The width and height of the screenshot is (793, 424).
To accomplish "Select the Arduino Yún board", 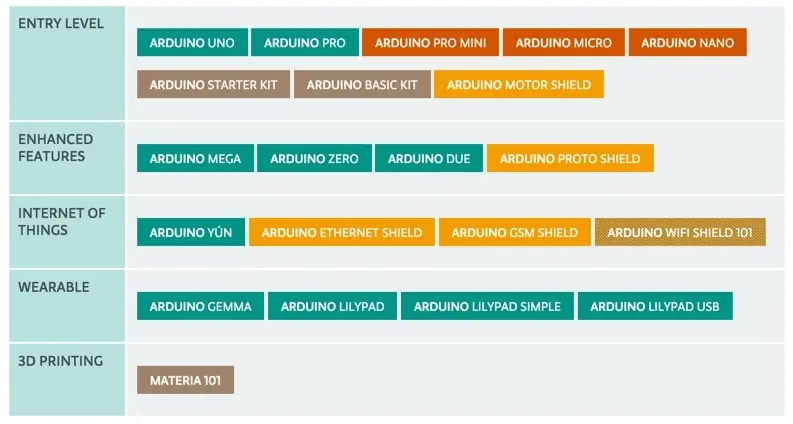I will 191,233.
